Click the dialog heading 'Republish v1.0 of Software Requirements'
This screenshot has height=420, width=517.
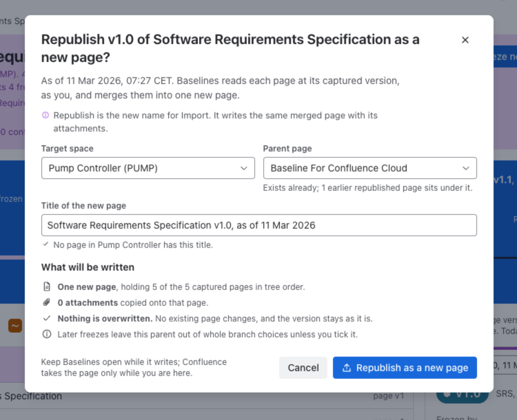pyautogui.click(x=231, y=48)
